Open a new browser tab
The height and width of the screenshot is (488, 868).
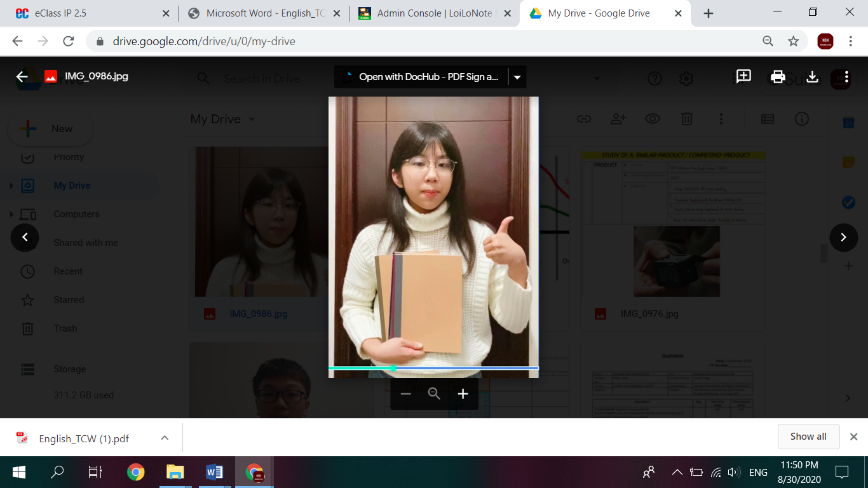[709, 13]
